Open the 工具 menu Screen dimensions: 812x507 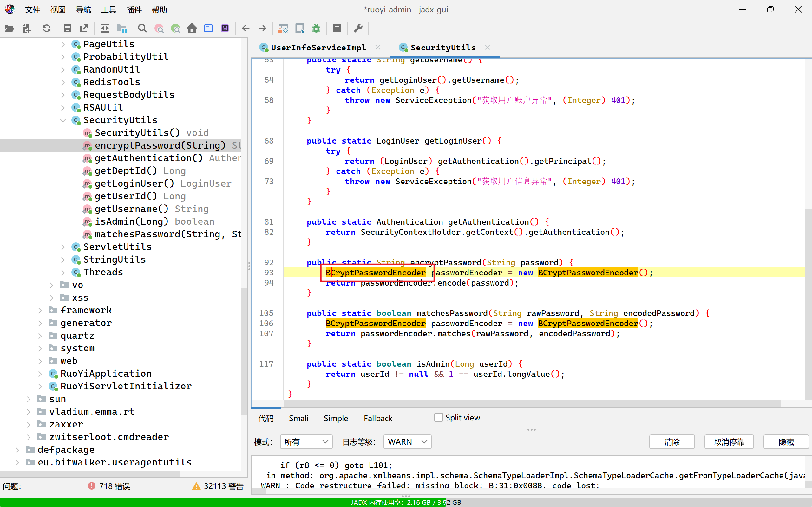(x=108, y=10)
